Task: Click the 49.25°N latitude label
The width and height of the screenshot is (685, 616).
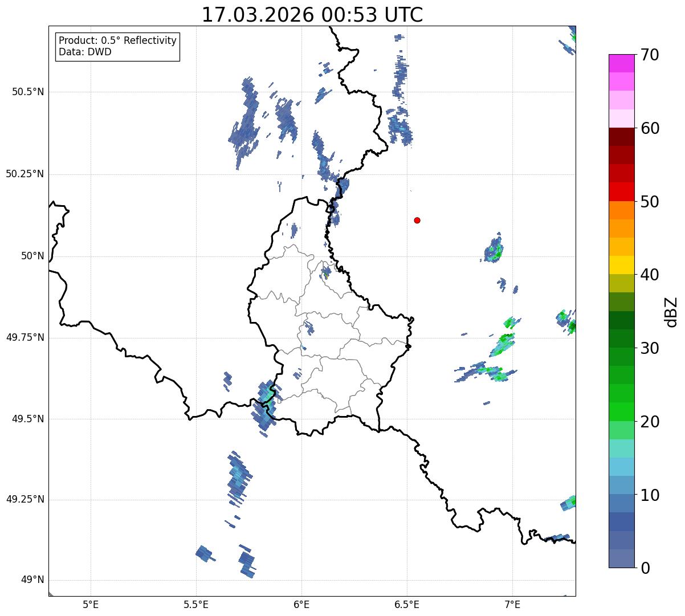Action: pos(25,499)
